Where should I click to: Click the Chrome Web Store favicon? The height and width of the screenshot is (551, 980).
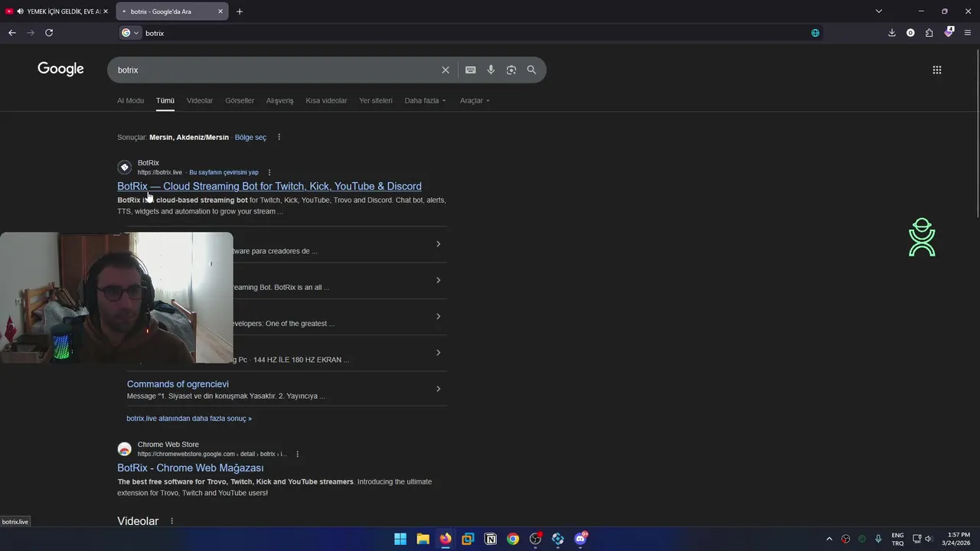pyautogui.click(x=125, y=449)
